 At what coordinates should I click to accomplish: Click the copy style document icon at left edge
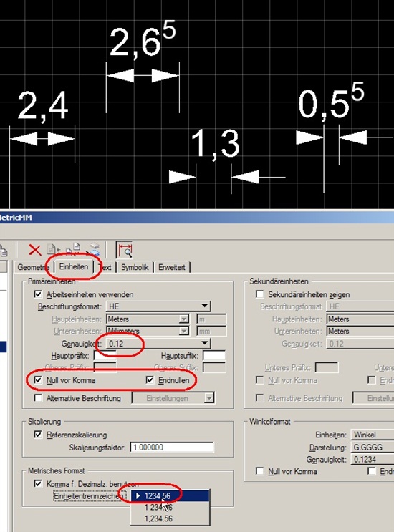tap(3, 251)
